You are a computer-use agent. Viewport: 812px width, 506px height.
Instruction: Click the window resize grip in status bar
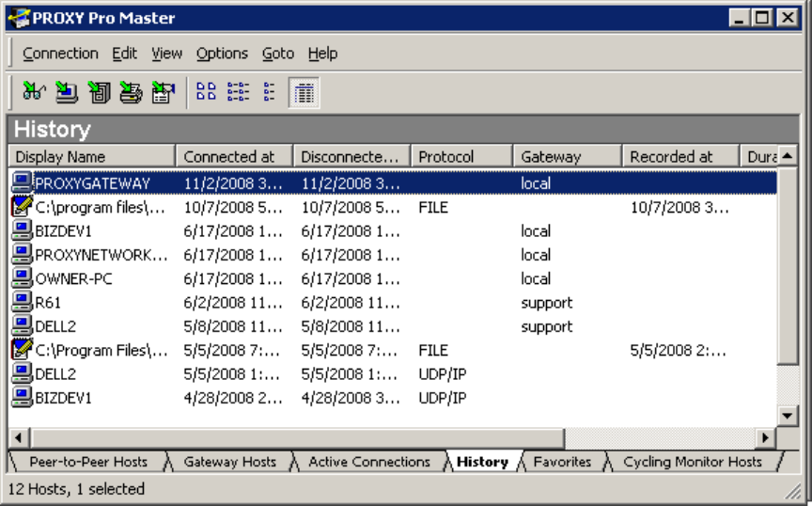click(792, 492)
